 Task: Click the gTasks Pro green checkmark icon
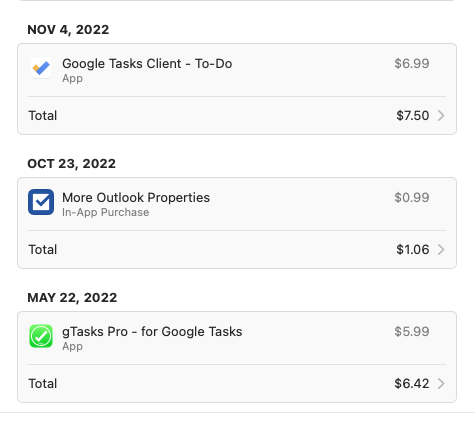[x=41, y=336]
